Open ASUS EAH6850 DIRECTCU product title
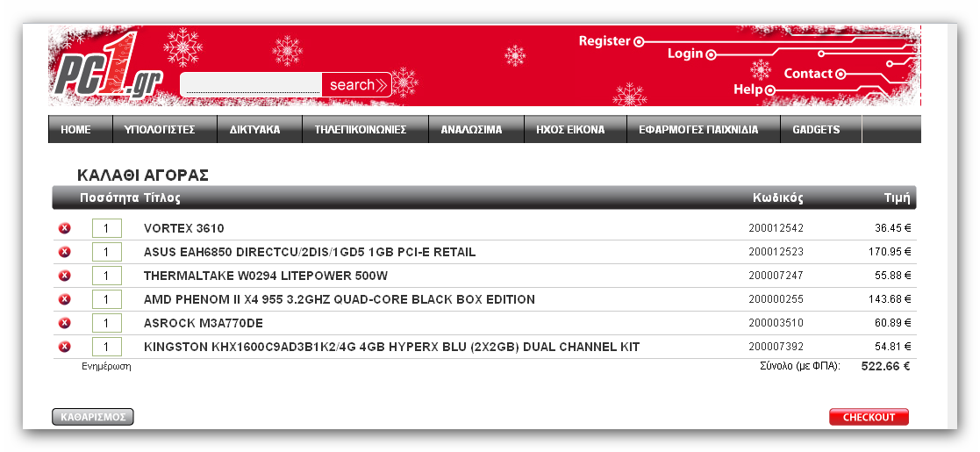 [x=310, y=252]
